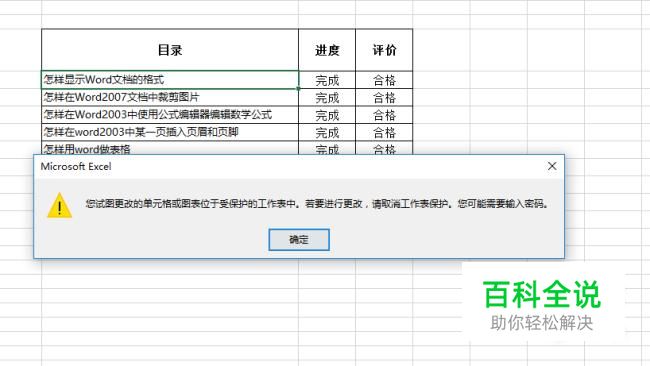Select 完成 cell in the Word2007 裁剪图片 row
650x366 pixels.
(327, 97)
